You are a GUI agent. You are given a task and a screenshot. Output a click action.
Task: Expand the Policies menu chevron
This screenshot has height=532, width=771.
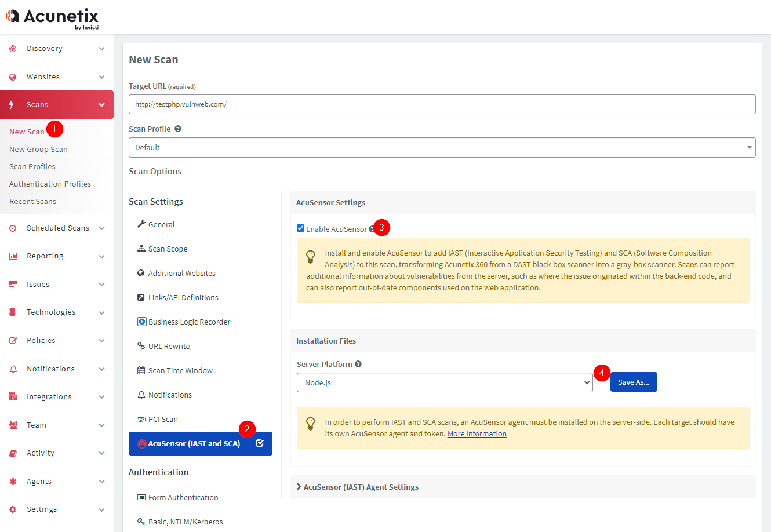coord(101,341)
